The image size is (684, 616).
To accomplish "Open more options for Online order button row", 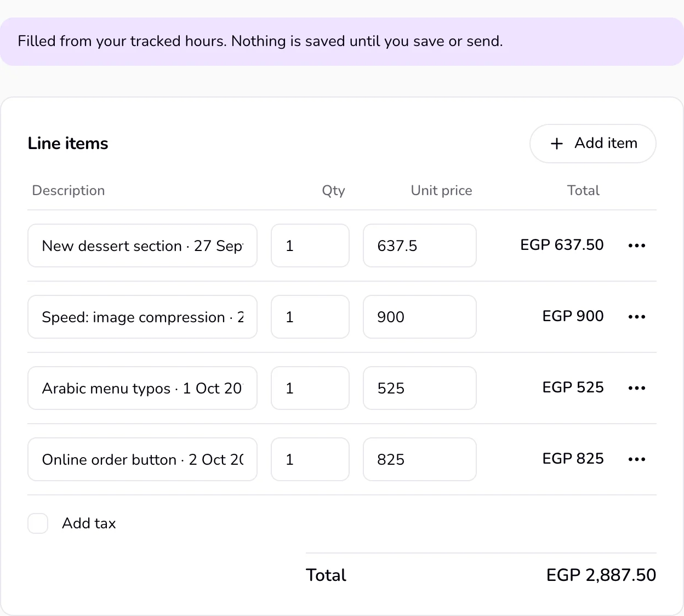I will point(637,459).
